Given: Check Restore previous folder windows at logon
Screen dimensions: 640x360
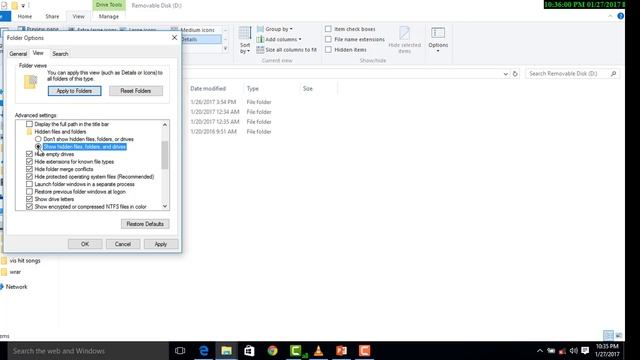Looking at the screenshot, I should click(29, 191).
